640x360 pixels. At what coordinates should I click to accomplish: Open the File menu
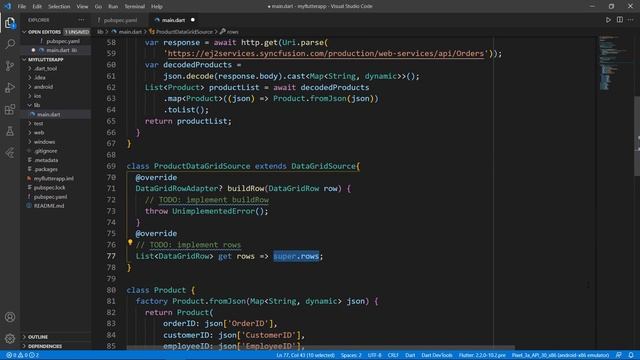point(22,7)
